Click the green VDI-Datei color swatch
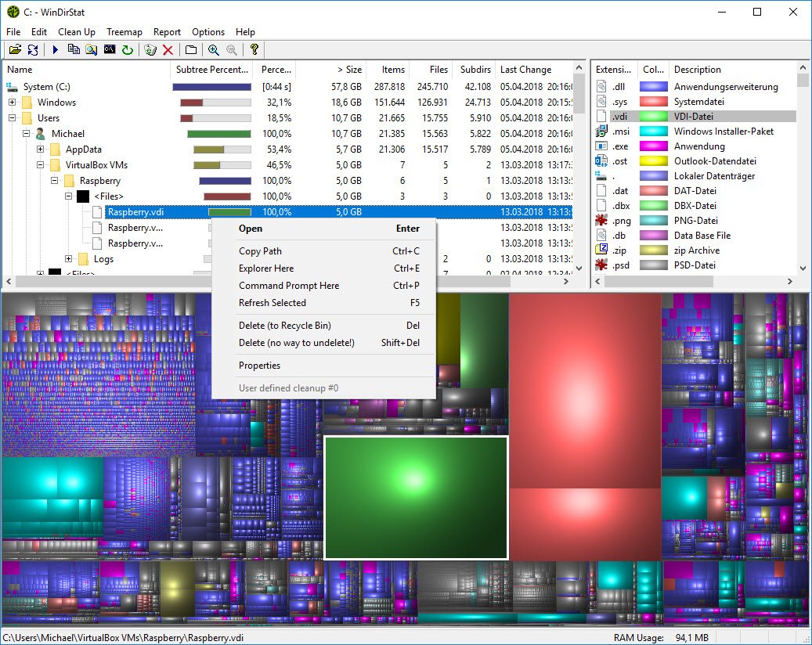 coord(653,117)
